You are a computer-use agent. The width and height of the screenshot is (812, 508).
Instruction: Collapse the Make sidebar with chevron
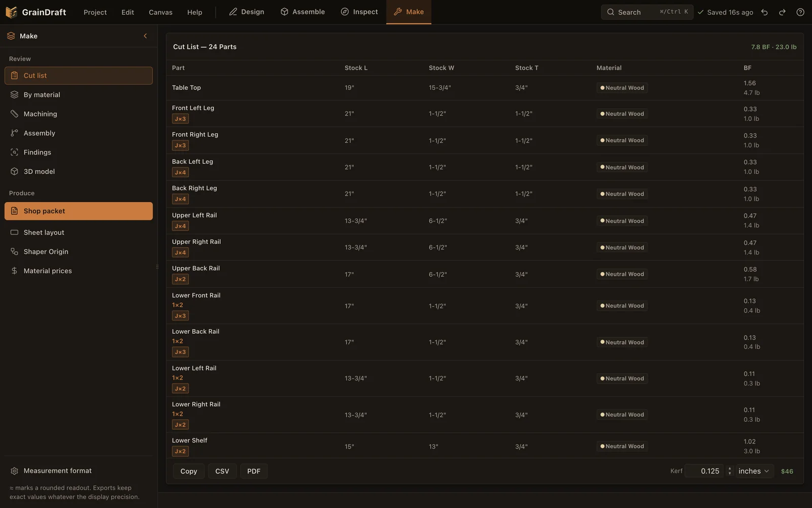coord(145,36)
